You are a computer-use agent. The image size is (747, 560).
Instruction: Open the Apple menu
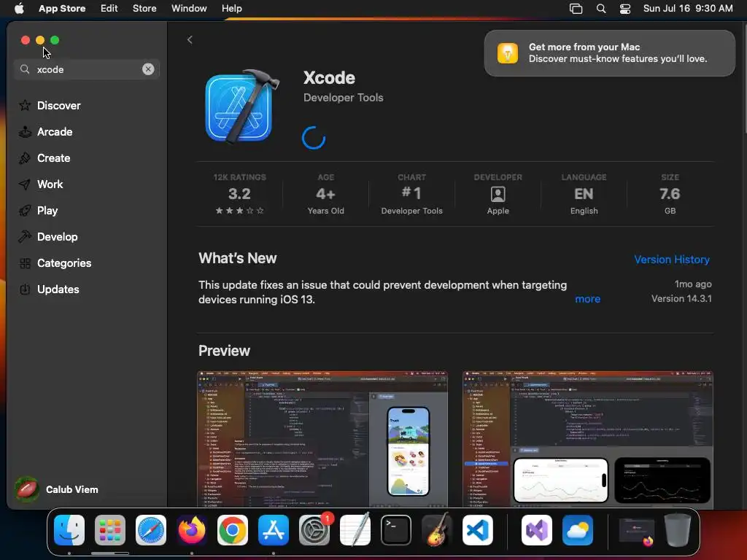coord(19,9)
